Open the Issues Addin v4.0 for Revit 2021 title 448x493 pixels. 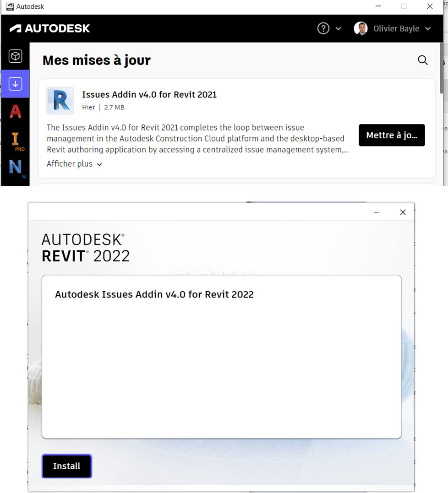click(149, 95)
